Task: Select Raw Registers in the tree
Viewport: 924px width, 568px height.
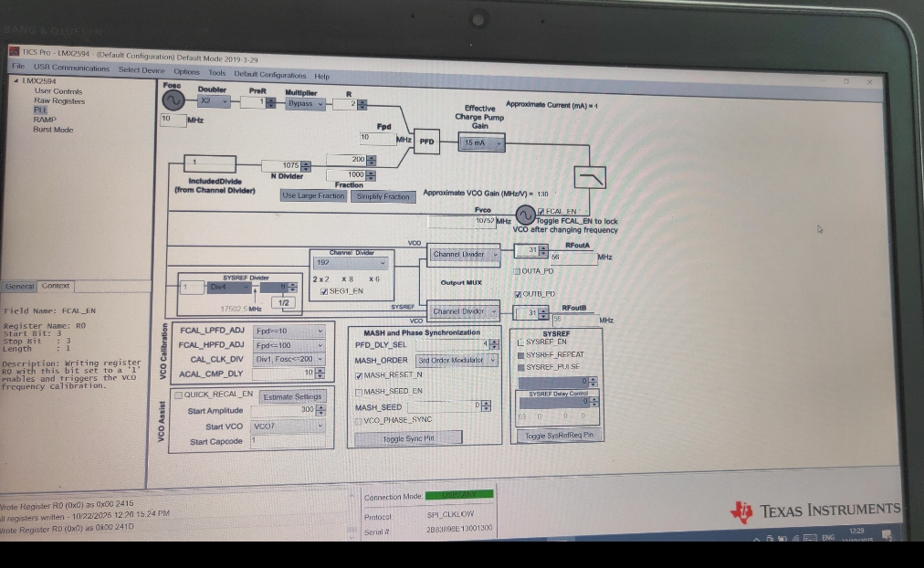Action: 59,100
